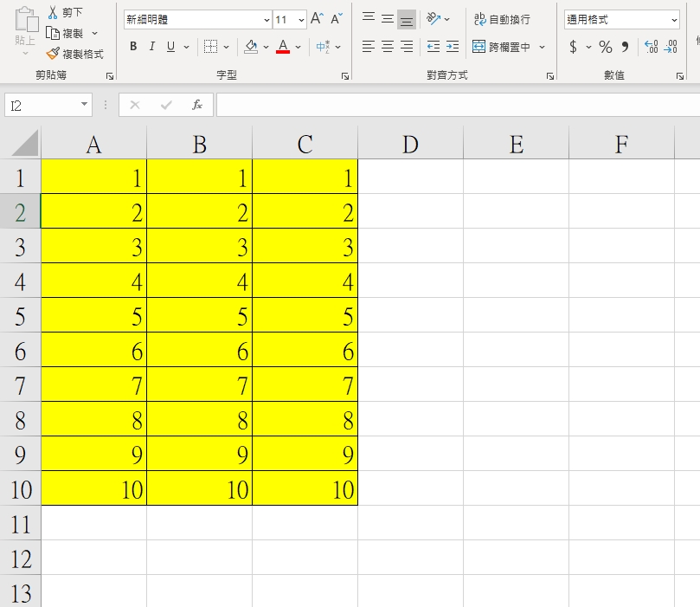Apply the accounting $ format

[573, 47]
